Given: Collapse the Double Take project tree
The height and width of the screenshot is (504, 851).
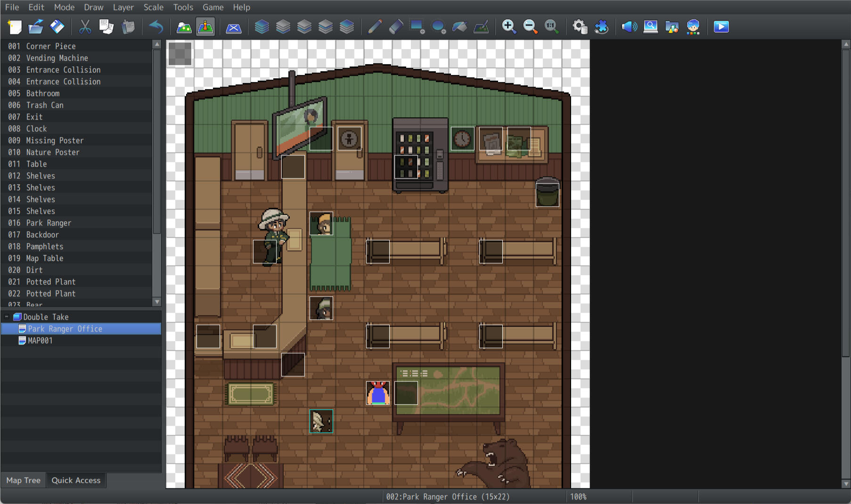Looking at the screenshot, I should pyautogui.click(x=7, y=317).
